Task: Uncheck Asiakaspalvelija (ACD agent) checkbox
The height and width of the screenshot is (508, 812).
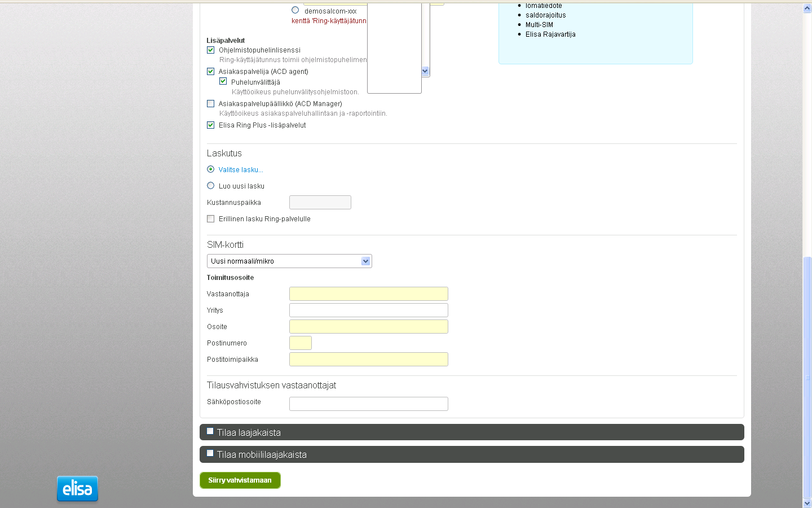Action: (210, 71)
